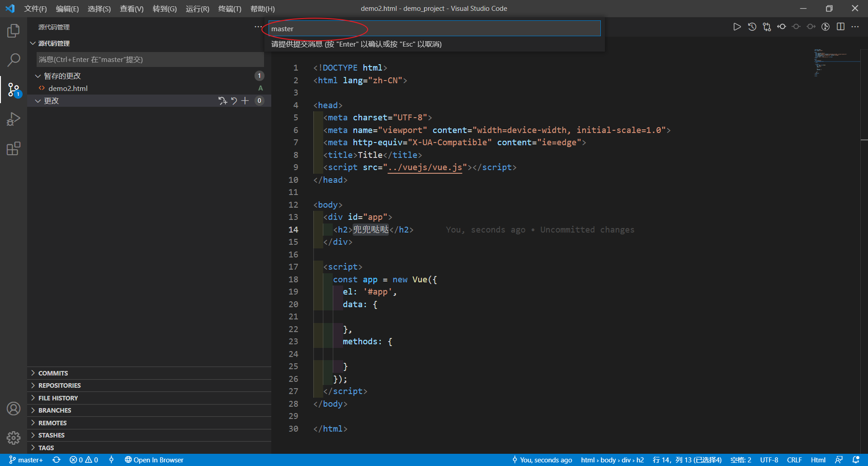Open Run and Debug view
Viewport: 868px width, 466px height.
click(x=14, y=119)
